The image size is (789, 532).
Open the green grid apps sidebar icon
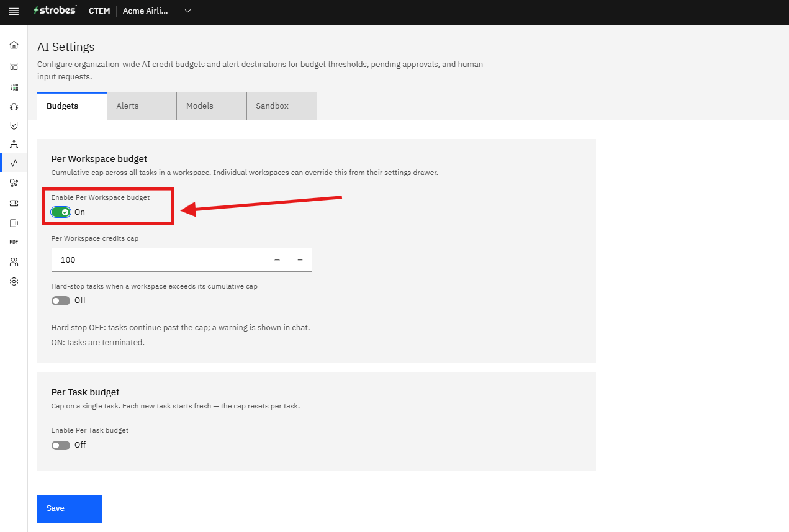coord(14,88)
